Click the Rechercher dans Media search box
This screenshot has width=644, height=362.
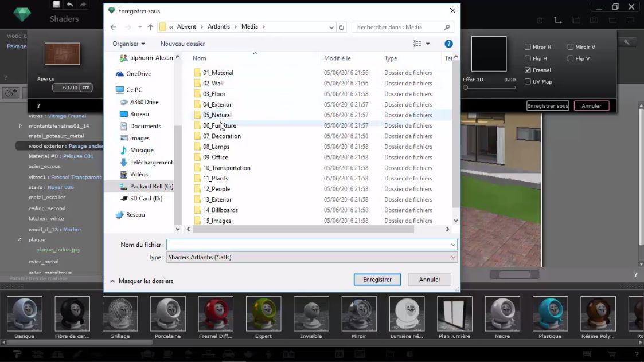(x=403, y=27)
